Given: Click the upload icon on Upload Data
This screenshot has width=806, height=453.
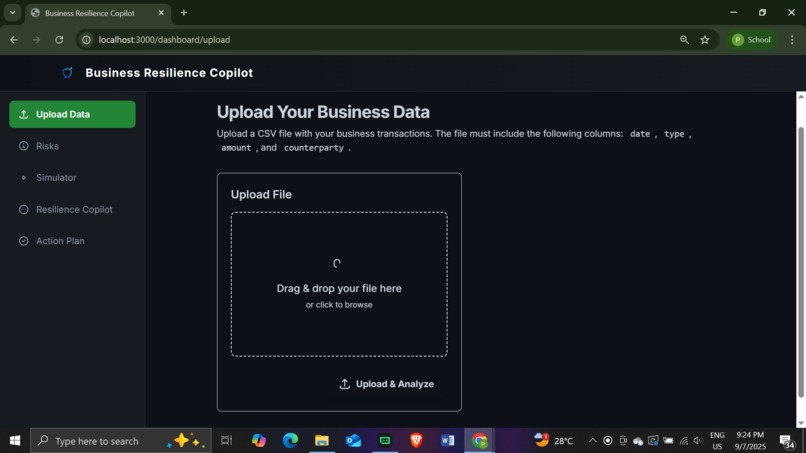Looking at the screenshot, I should [24, 114].
